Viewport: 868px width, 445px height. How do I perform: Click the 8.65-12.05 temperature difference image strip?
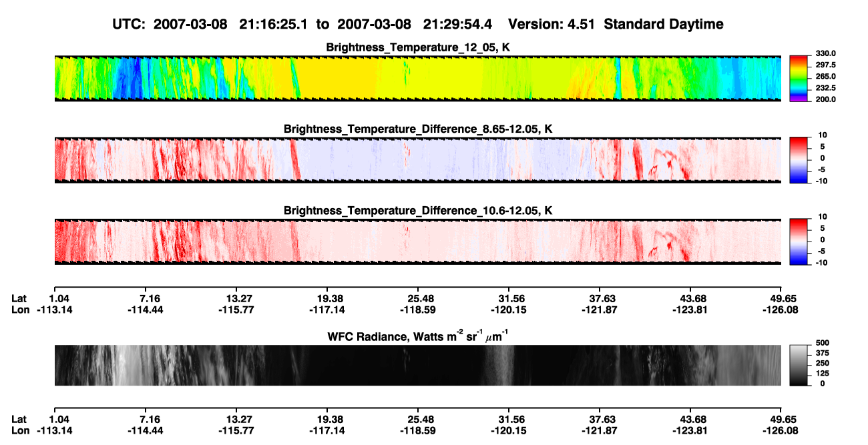coord(417,159)
